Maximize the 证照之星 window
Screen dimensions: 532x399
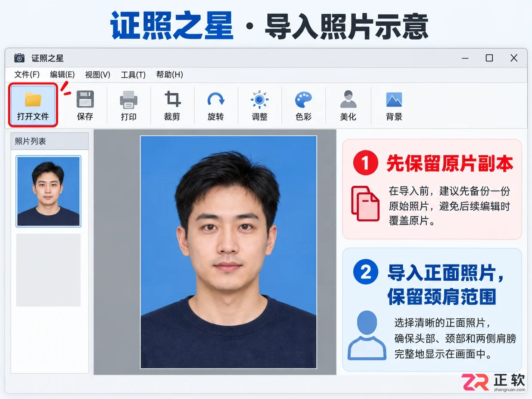489,58
